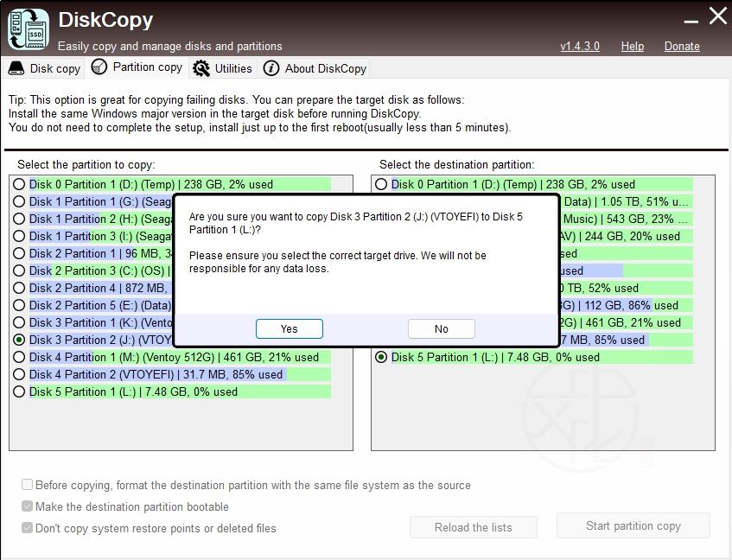Select source Disk 0 Partition 1 (D:) Temp

[19, 184]
